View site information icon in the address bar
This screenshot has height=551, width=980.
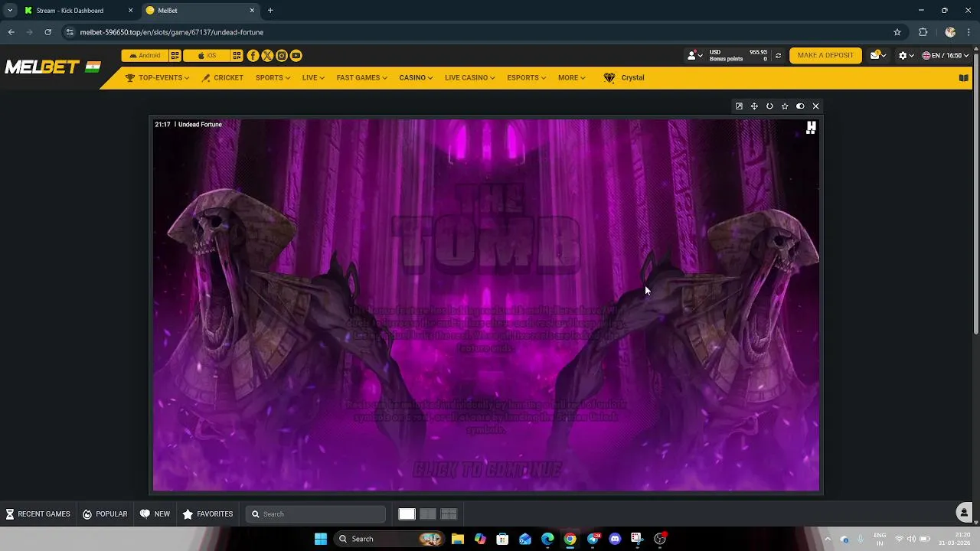[x=70, y=32]
